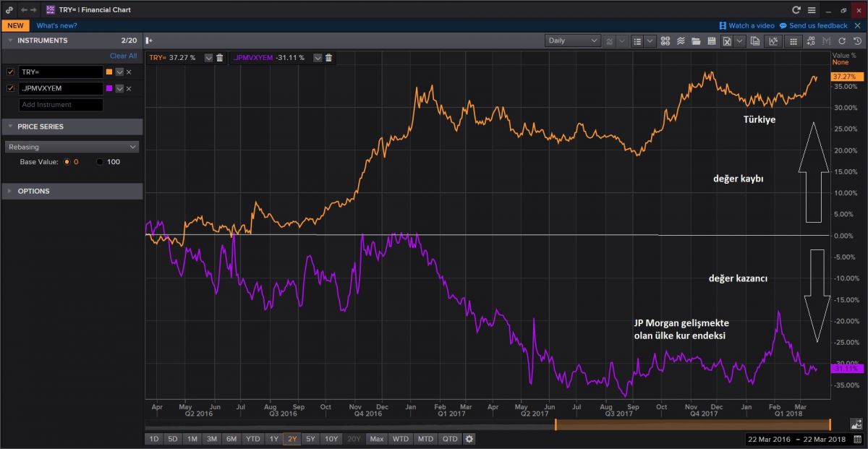This screenshot has height=449, width=868.
Task: Open TRY= legend dropdown arrow
Action: pyautogui.click(x=208, y=57)
